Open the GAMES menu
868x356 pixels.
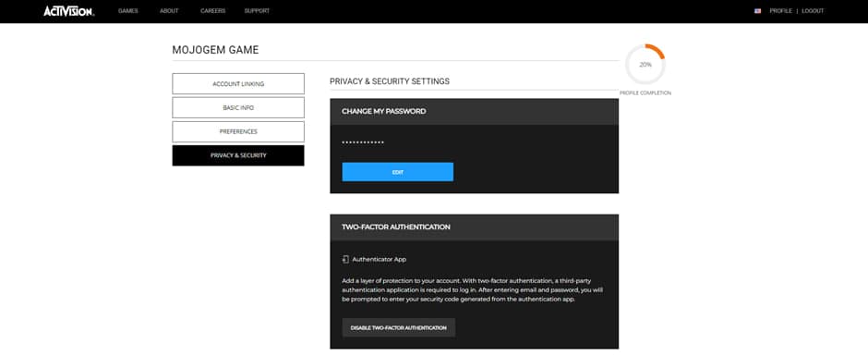pos(127,11)
